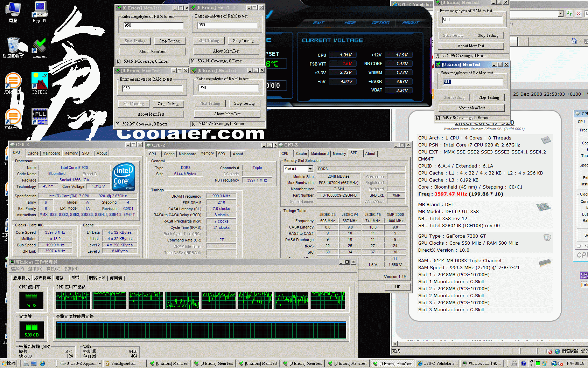The image size is (588, 368).
Task: Select the 電腦 computer desktop icon
Action: click(x=13, y=12)
